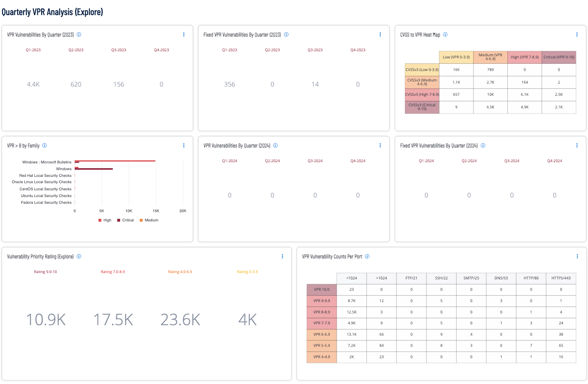Click heat map cell 6.1K in CVSSv3 High row
Image resolution: width=588 pixels, height=384 pixels.
coord(525,95)
